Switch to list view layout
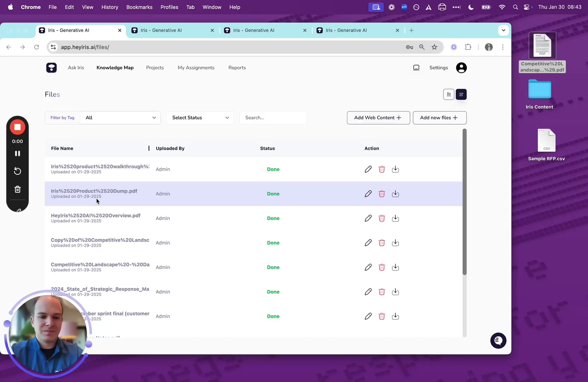Image resolution: width=588 pixels, height=382 pixels. (x=461, y=94)
